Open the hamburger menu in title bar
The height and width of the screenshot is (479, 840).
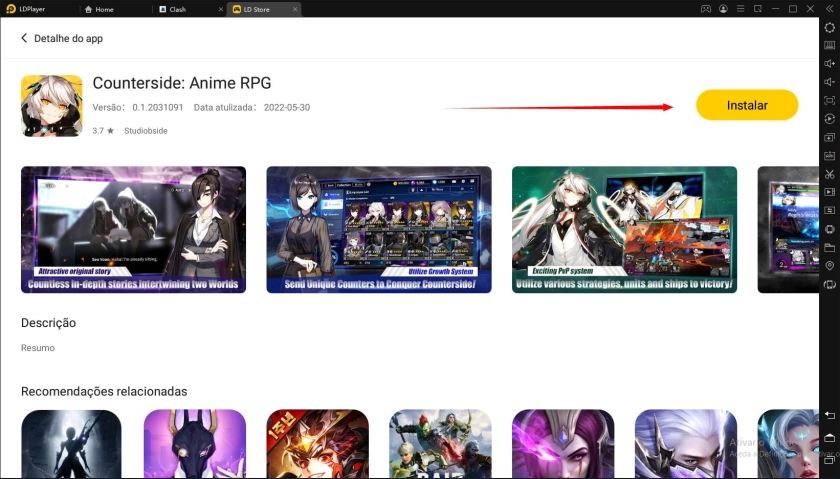pyautogui.click(x=741, y=9)
